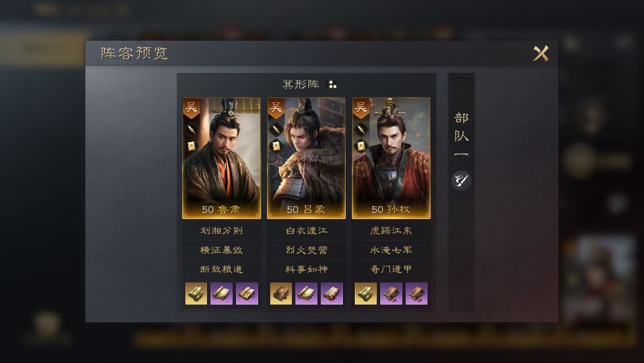Click Lu Meng's gold book item
This screenshot has width=644, height=363.
[x=281, y=294]
